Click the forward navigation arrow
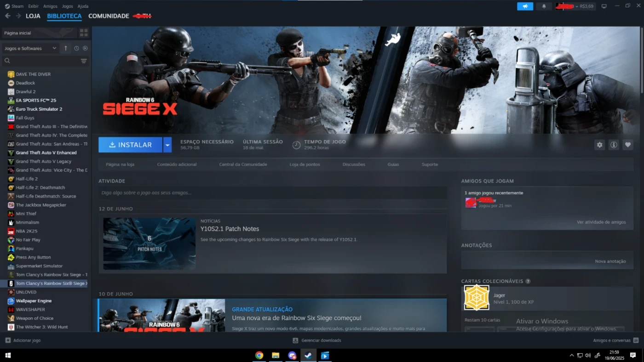This screenshot has height=362, width=644. click(18, 16)
